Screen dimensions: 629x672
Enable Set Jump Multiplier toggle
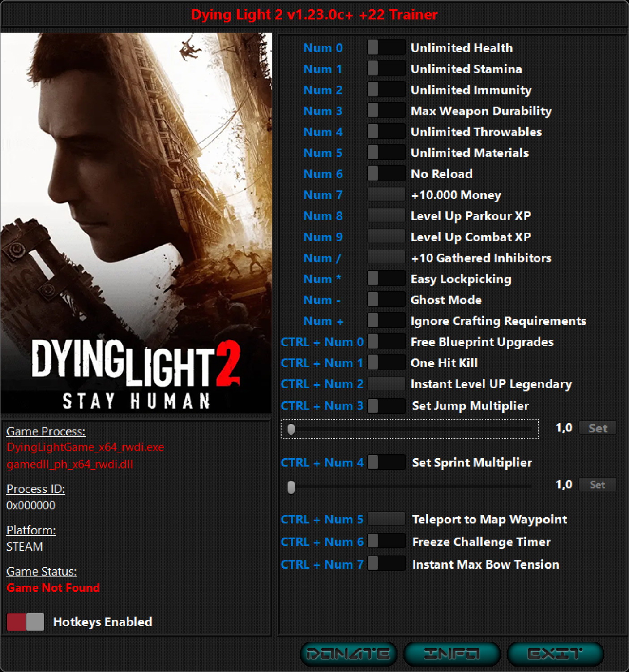[386, 406]
